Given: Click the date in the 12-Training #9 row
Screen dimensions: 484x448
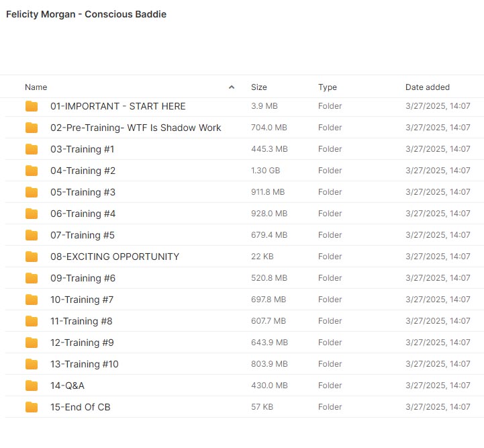Looking at the screenshot, I should [x=438, y=343].
